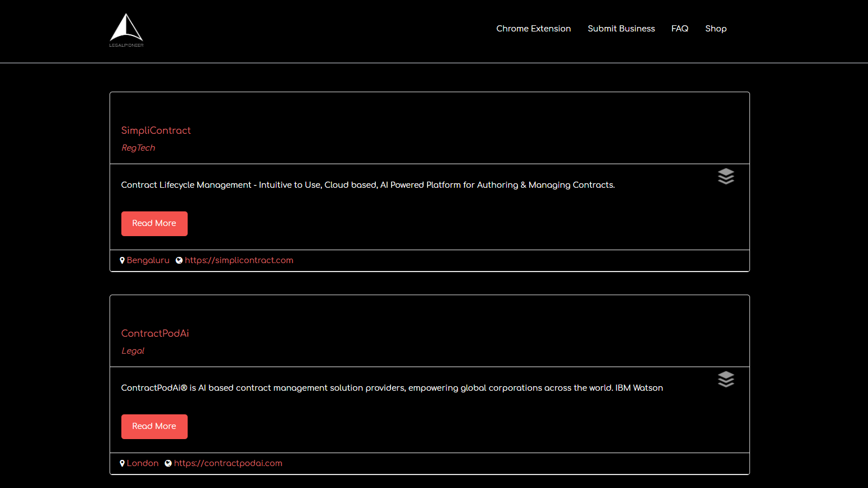Image resolution: width=868 pixels, height=488 pixels.
Task: Click the SimpliContract description text
Action: pos(368,185)
